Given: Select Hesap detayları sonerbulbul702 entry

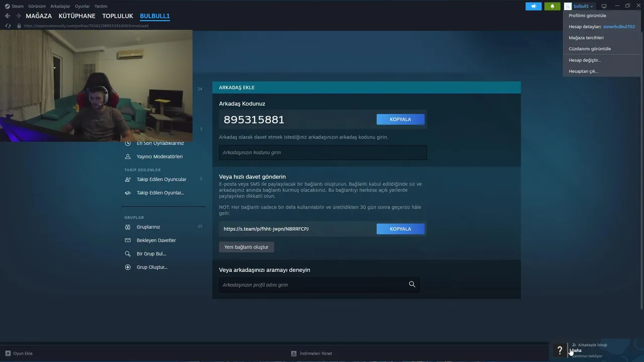Looking at the screenshot, I should tap(602, 27).
